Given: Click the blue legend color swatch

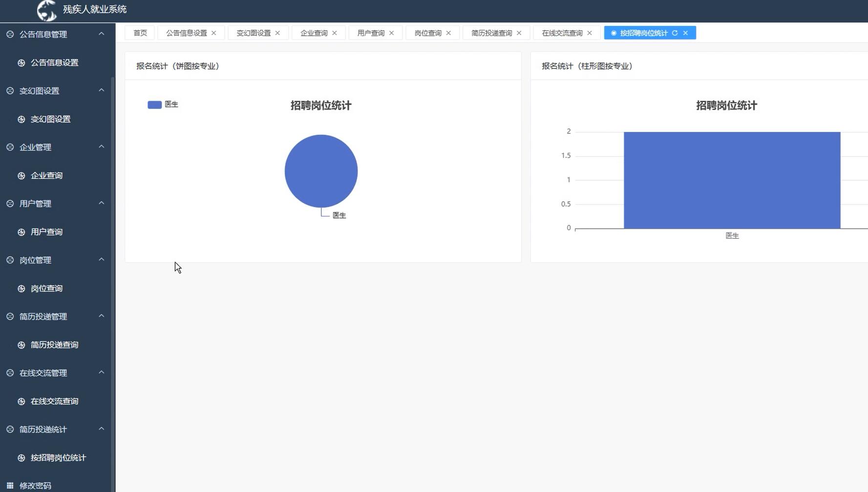Looking at the screenshot, I should 154,104.
